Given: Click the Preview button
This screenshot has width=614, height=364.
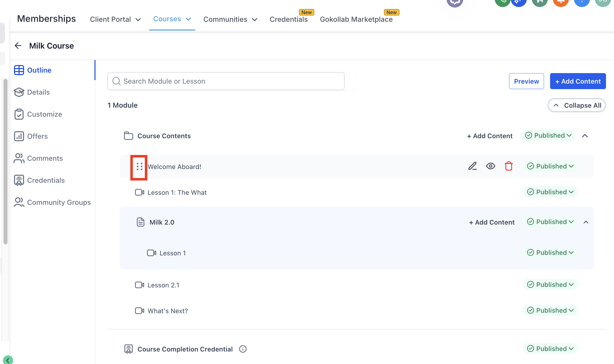Looking at the screenshot, I should [526, 81].
